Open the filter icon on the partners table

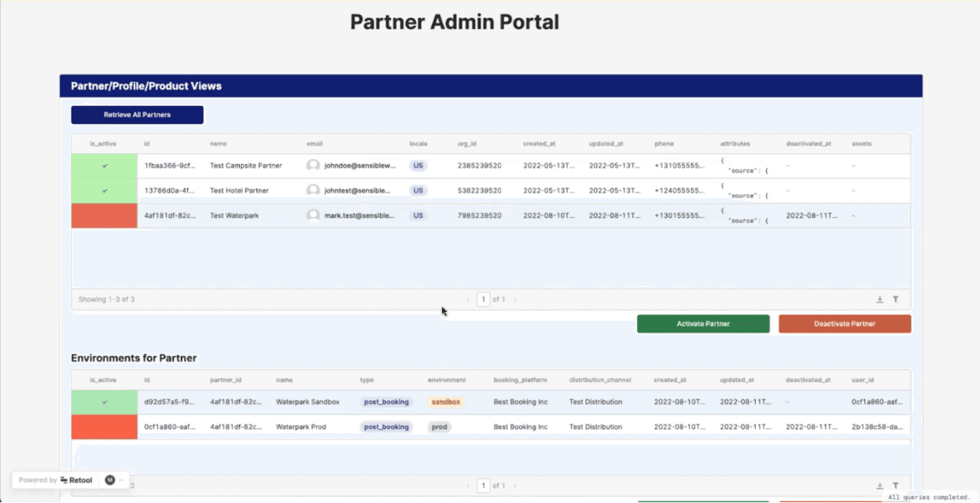pos(896,299)
